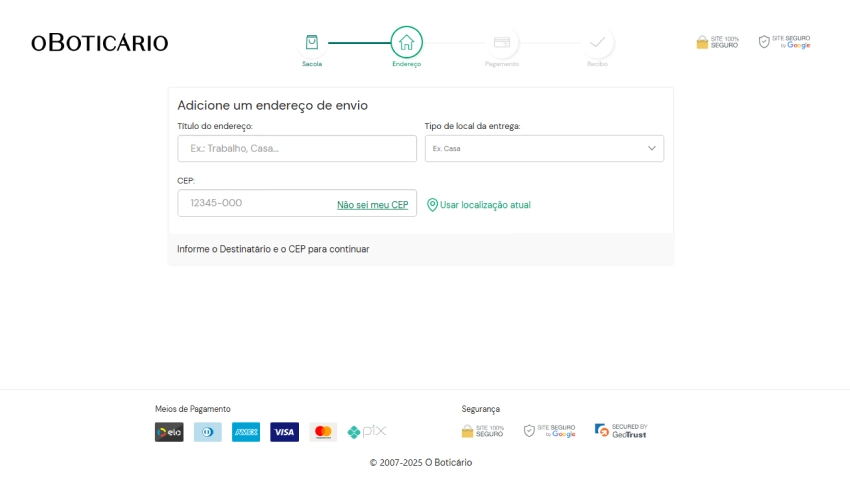Image resolution: width=850 pixels, height=480 pixels.
Task: Click the Secured by GeoTrust badge
Action: (621, 431)
